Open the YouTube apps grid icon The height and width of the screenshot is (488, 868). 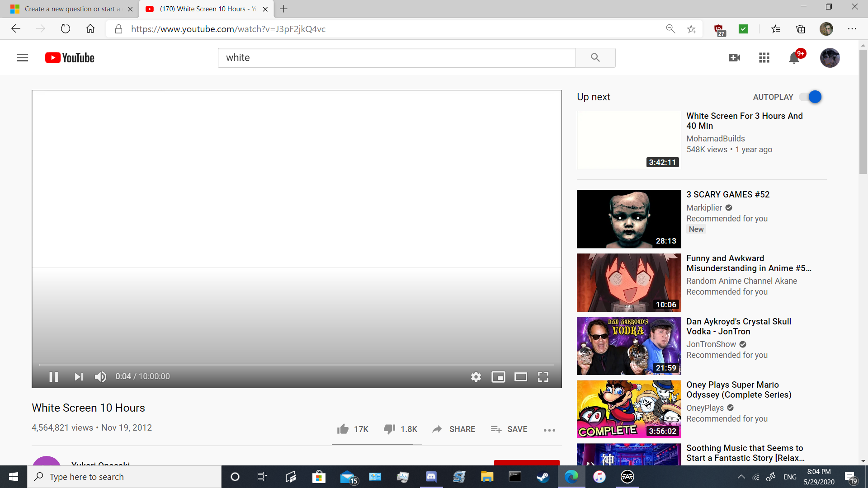764,58
